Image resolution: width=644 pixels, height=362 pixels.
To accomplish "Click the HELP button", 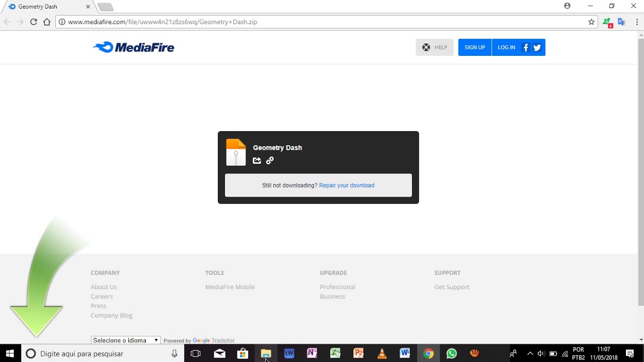I will [x=435, y=47].
